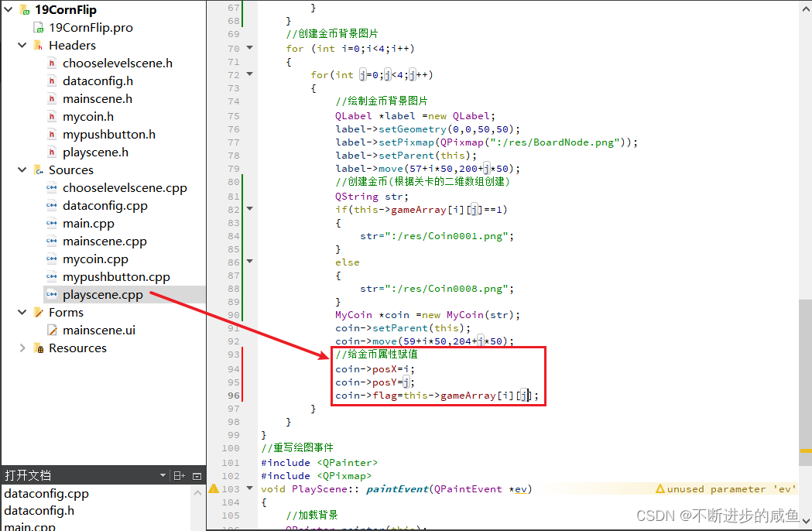Collapse the Forms folder
The image size is (812, 531).
[22, 313]
